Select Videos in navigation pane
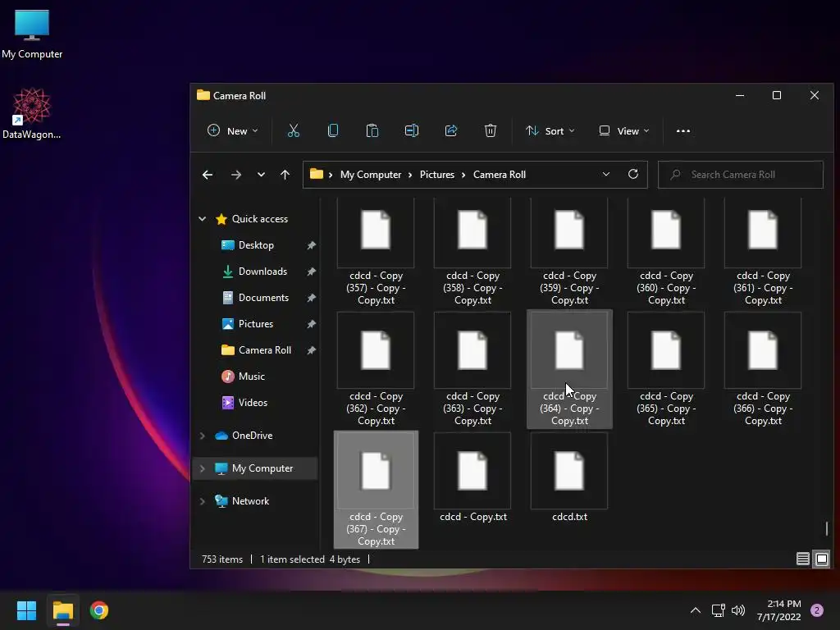The image size is (840, 630). coord(253,402)
